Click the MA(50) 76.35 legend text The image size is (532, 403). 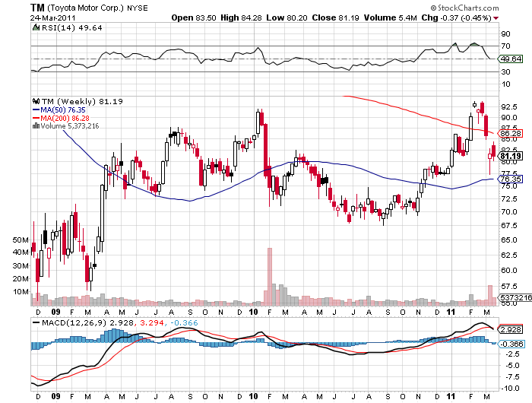[63, 110]
